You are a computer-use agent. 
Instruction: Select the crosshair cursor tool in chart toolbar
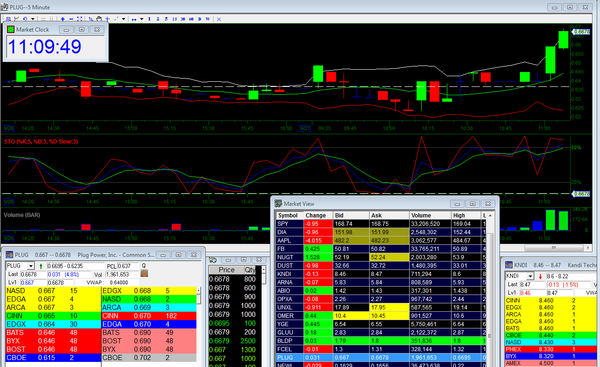click(x=108, y=19)
